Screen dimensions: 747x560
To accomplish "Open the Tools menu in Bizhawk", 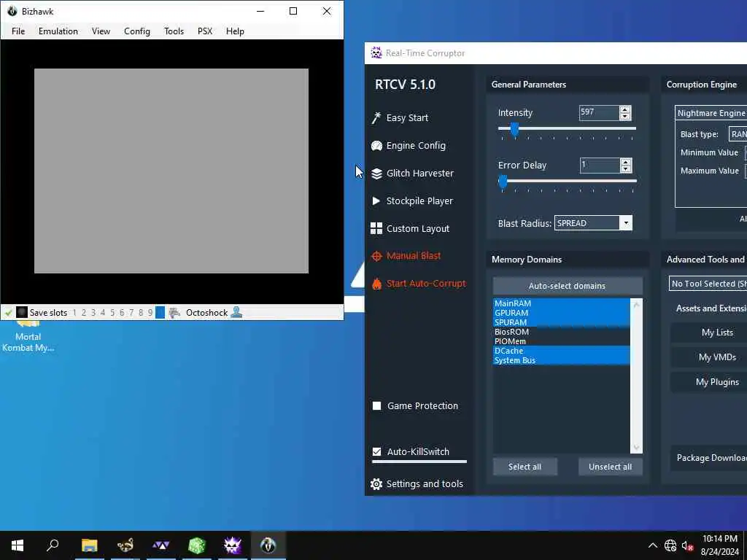I will [x=174, y=31].
